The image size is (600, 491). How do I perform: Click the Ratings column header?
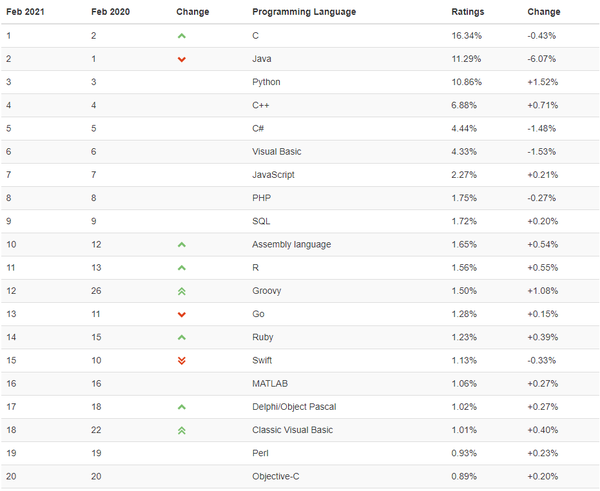coord(467,12)
